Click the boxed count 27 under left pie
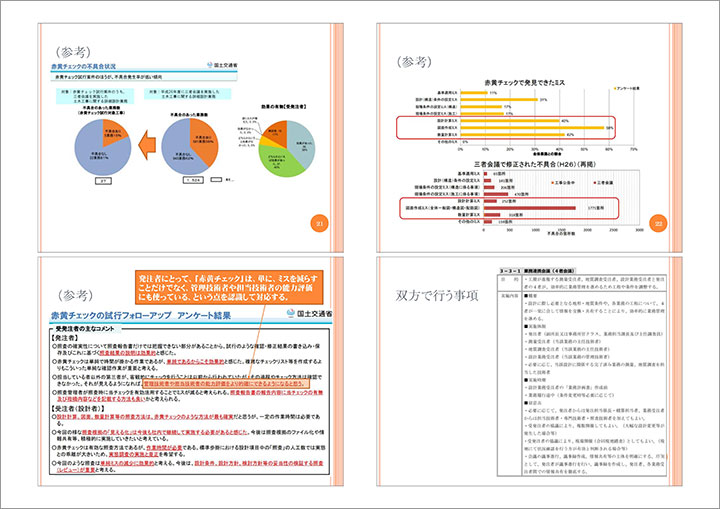The height and width of the screenshot is (509, 720). 103,181
